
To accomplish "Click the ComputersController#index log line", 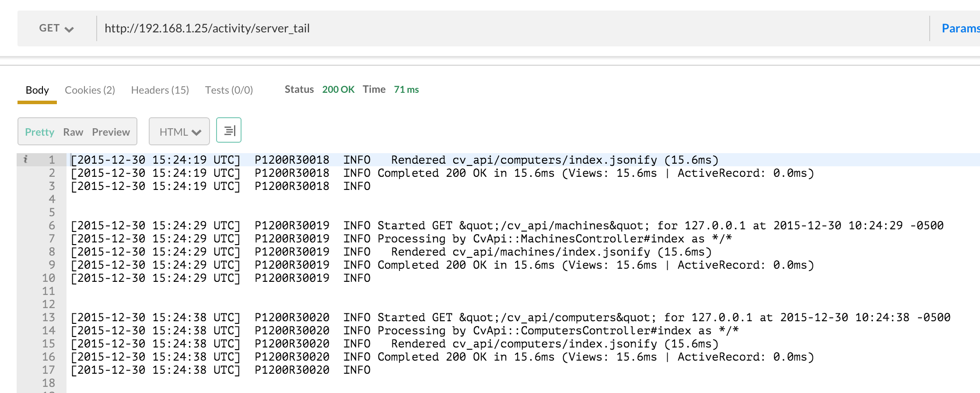I will point(557,331).
